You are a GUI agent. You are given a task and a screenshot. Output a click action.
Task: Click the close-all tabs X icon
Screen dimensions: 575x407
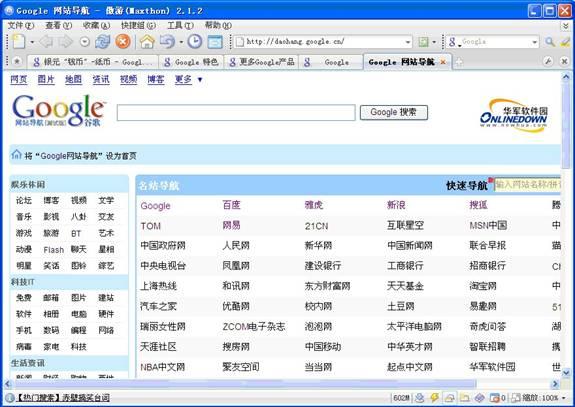pos(565,61)
